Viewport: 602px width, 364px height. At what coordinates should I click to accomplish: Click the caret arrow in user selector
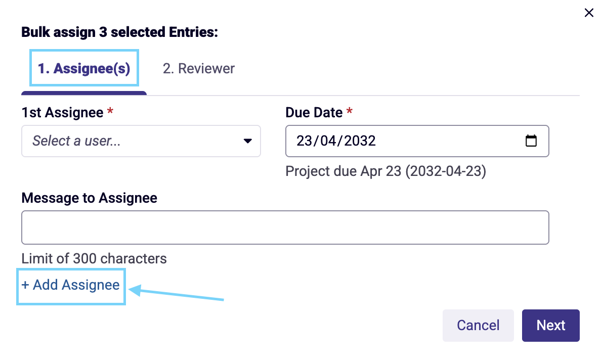(x=248, y=141)
